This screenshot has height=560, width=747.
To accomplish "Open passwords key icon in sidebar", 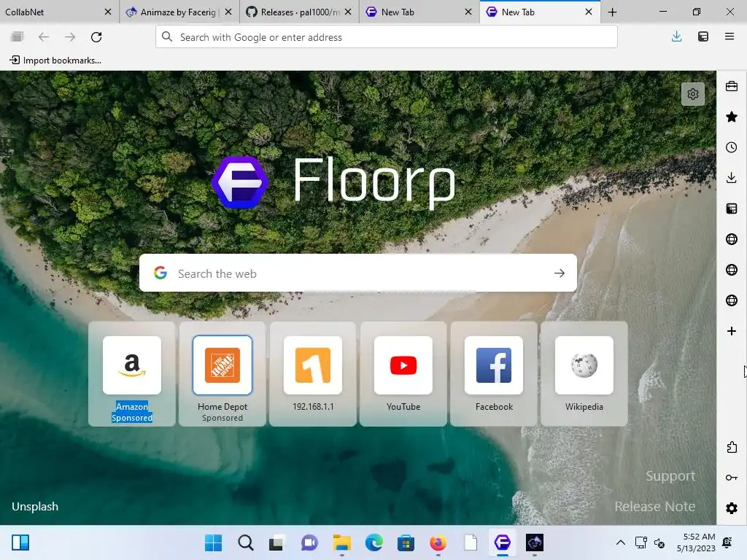I will coord(732,478).
